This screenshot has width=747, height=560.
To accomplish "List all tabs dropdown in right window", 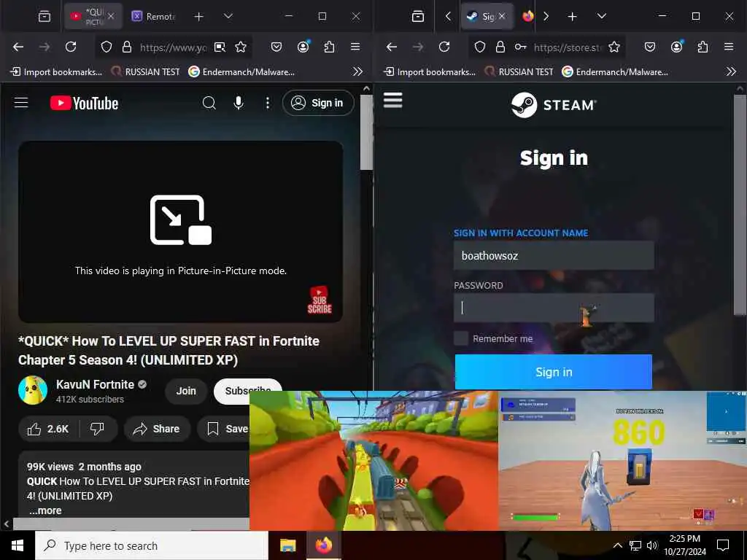I will (x=602, y=17).
